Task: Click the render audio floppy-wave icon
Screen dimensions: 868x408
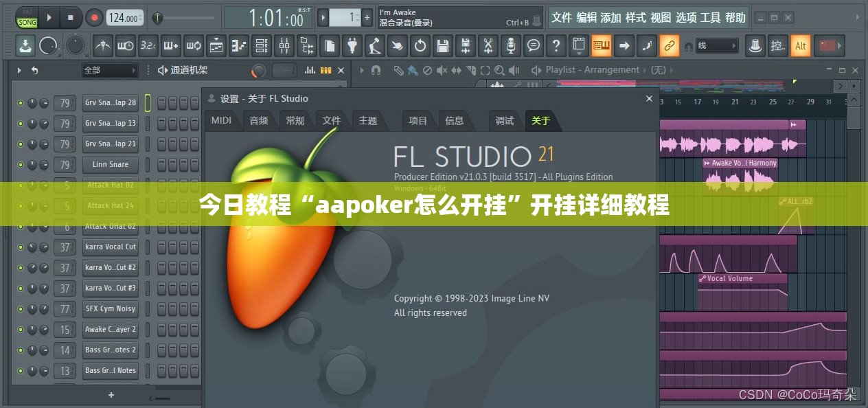Action: point(466,46)
